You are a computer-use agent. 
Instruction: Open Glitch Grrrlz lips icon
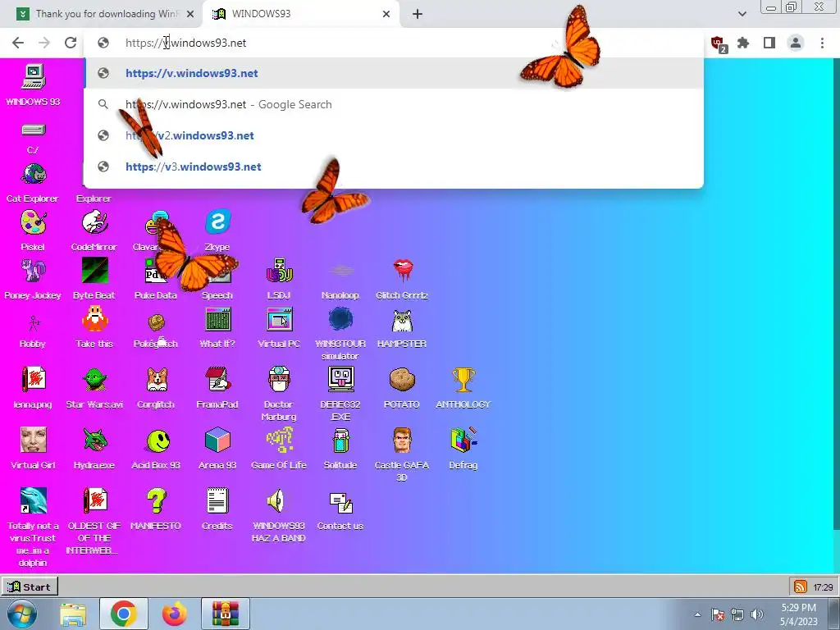click(x=402, y=271)
